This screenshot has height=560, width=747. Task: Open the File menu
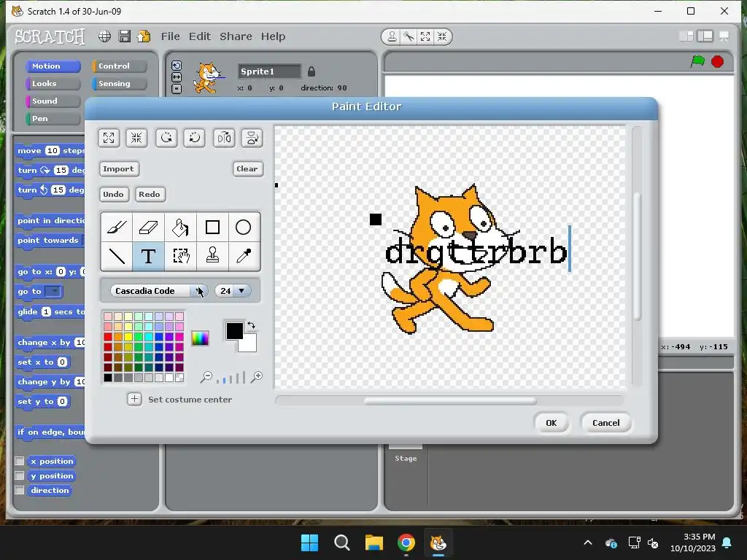pyautogui.click(x=170, y=36)
